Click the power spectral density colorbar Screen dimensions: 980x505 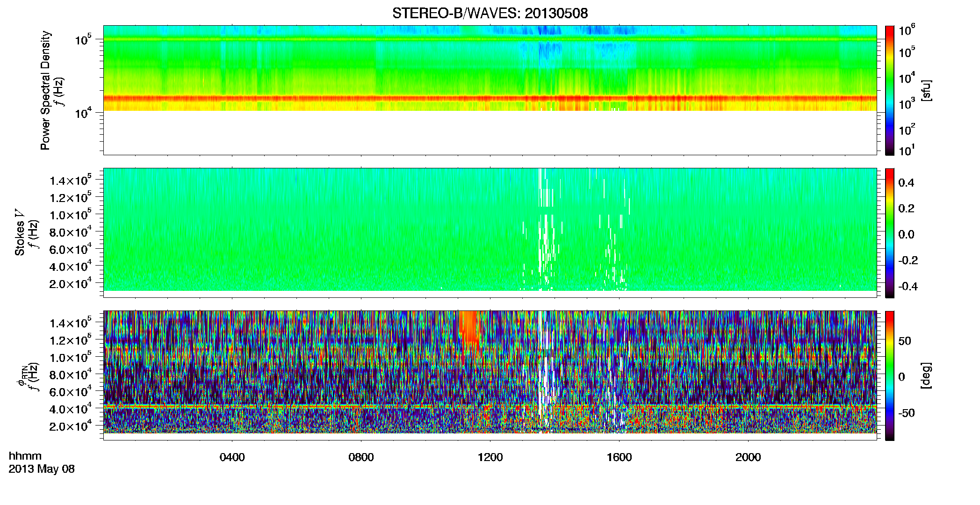coord(890,90)
